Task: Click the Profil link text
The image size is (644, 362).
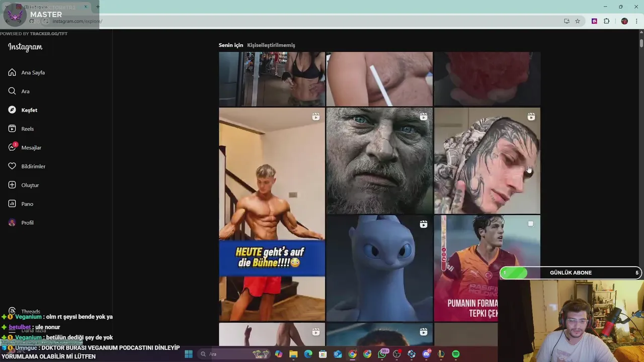Action: [x=28, y=223]
